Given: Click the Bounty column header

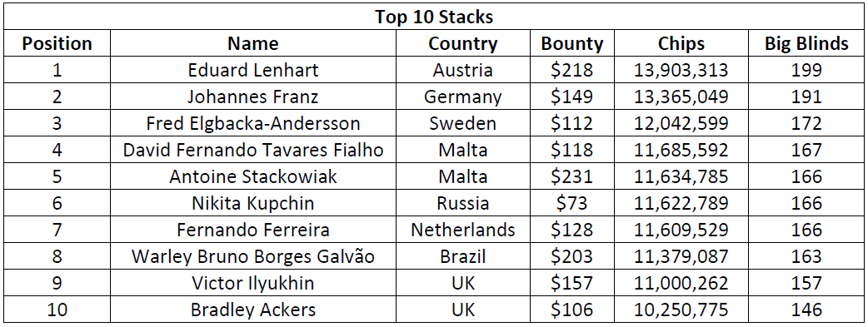Looking at the screenshot, I should [571, 44].
